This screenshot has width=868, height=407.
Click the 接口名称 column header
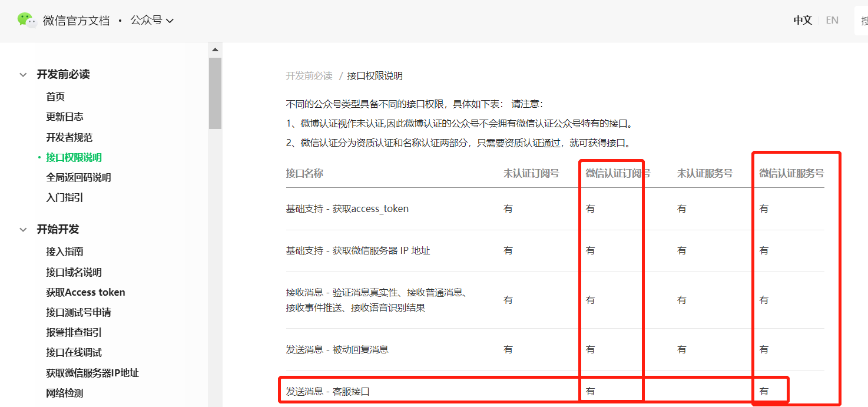click(304, 173)
